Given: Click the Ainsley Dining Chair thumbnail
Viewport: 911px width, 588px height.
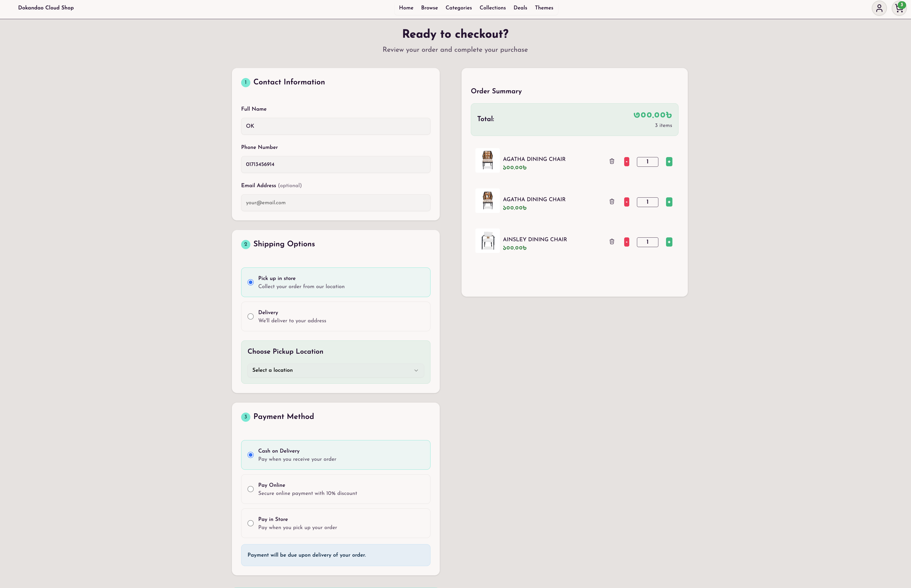Looking at the screenshot, I should [x=488, y=241].
